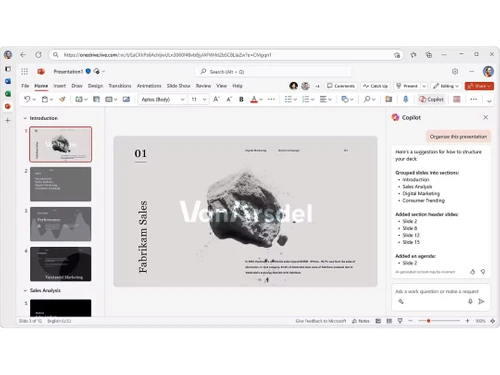
Task: Click the Copilot prompt microphone icon
Action: pos(470,301)
